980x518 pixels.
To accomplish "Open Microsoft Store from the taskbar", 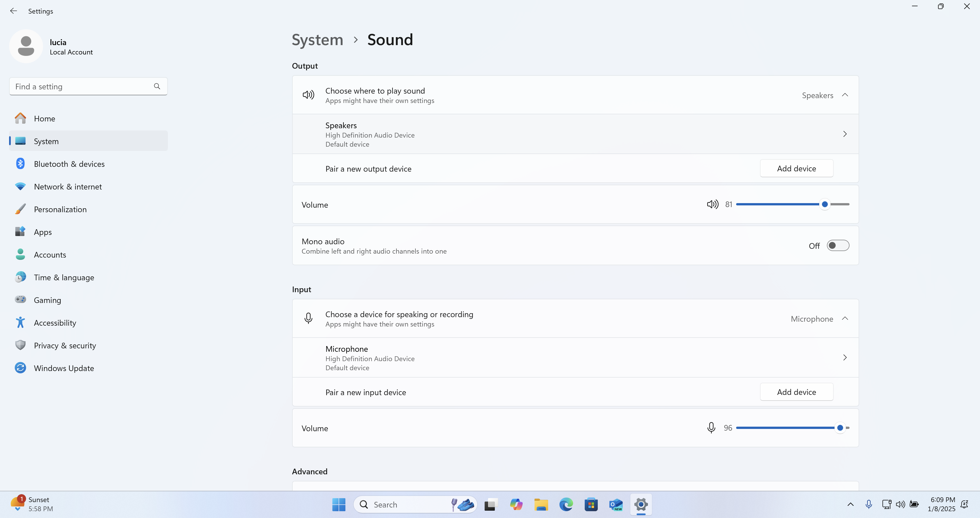I will tap(591, 505).
